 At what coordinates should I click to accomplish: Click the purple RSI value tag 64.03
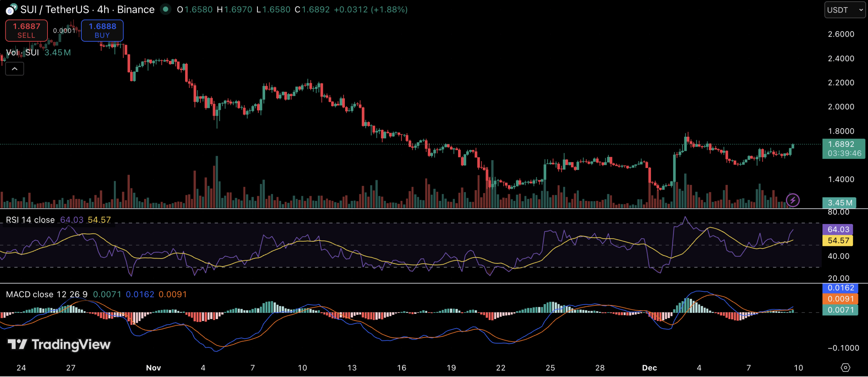pos(838,229)
